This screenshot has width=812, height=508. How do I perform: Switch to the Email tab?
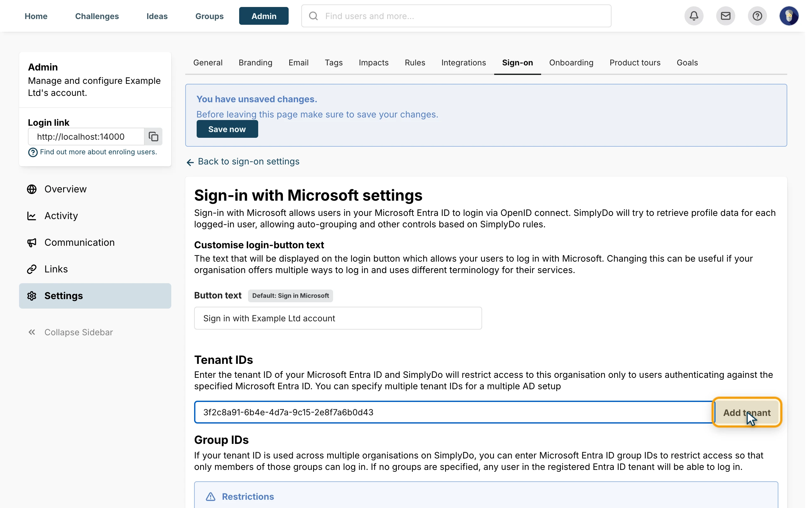pos(298,63)
